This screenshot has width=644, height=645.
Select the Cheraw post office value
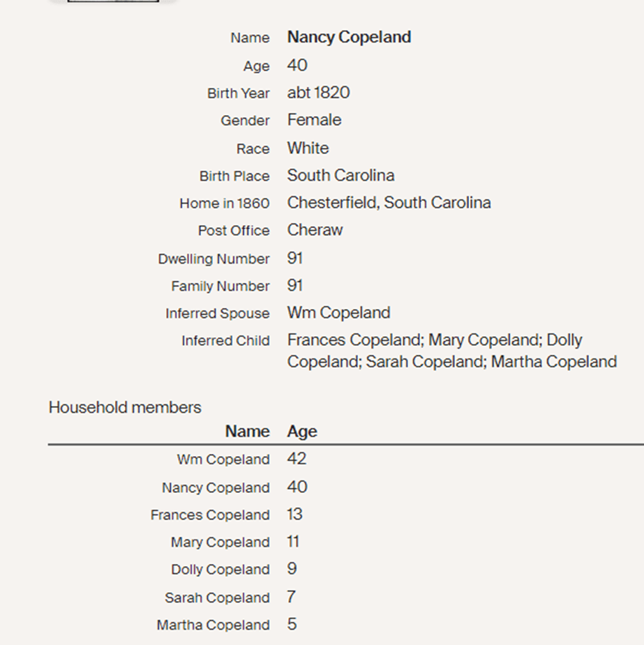click(x=315, y=230)
